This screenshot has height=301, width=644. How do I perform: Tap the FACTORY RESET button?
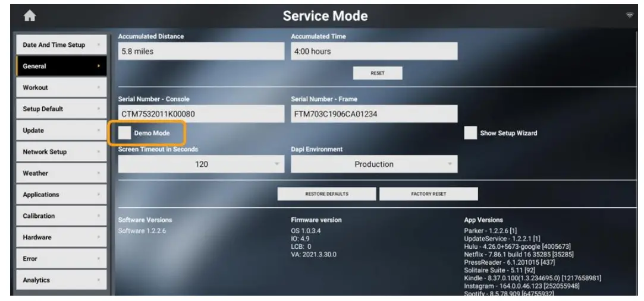click(x=428, y=194)
